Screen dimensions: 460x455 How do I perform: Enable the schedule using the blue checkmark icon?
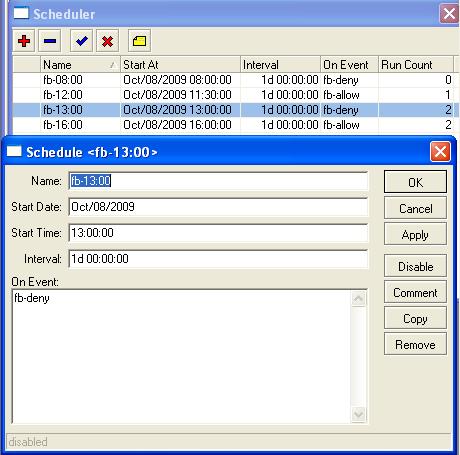(82, 41)
